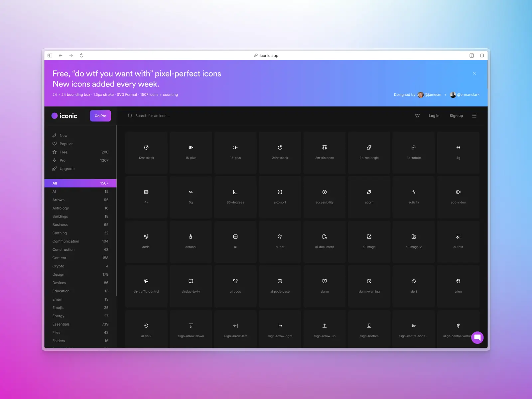The height and width of the screenshot is (399, 532).
Task: Click the Log in link
Action: tap(434, 116)
